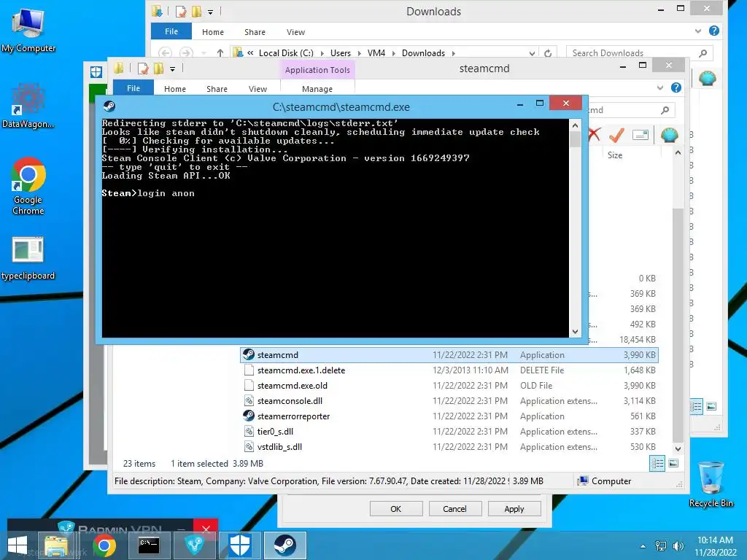Open View tab in steamcmd window
The image size is (747, 560).
click(258, 89)
